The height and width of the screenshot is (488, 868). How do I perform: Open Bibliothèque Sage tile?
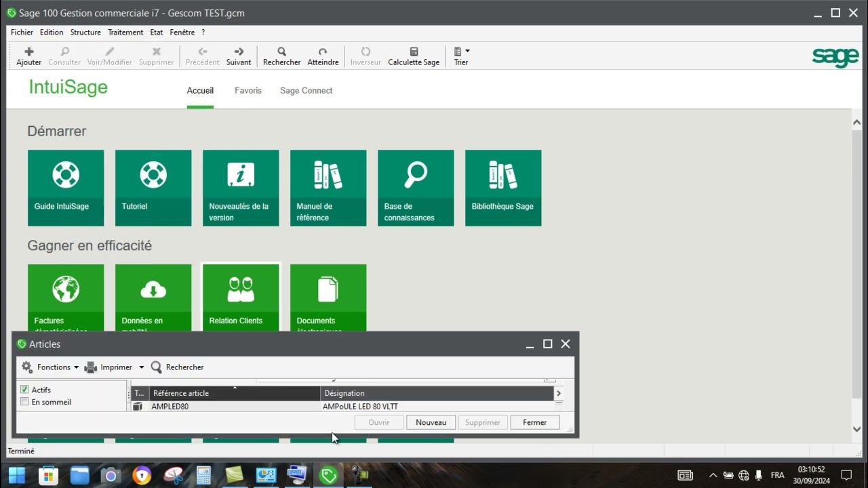[503, 188]
